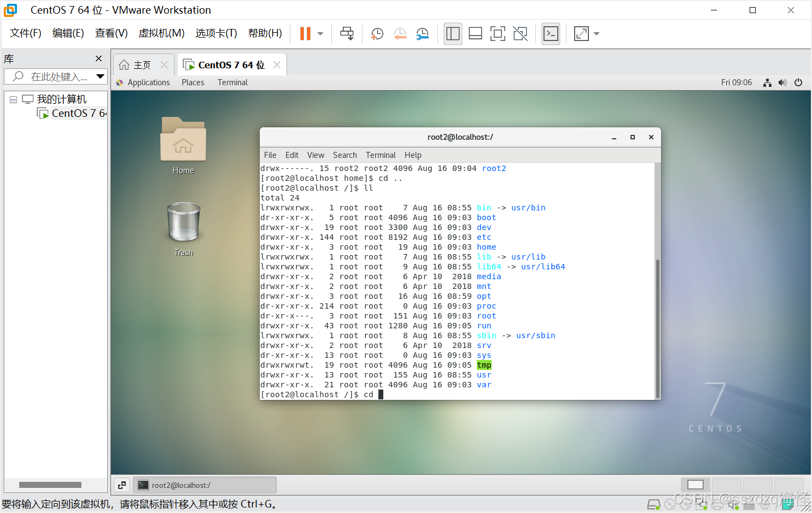Viewport: 812px width, 513px height.
Task: Click the VMware pause virtual machine button
Action: tap(305, 34)
